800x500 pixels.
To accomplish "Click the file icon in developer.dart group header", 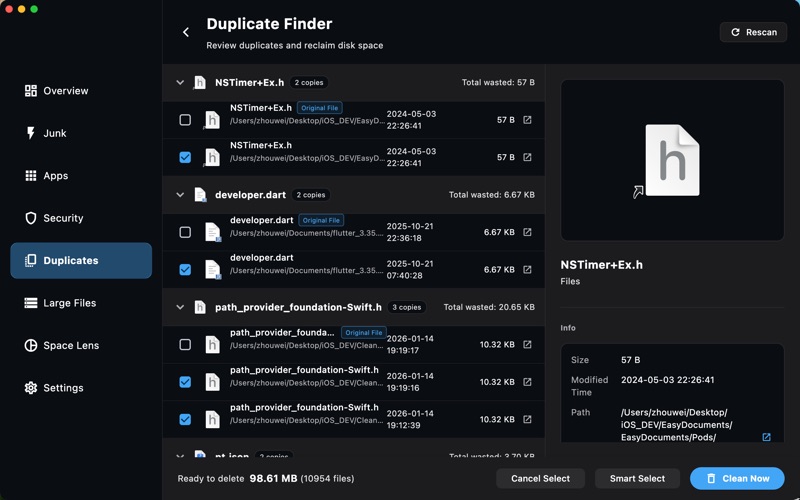I will [x=200, y=195].
